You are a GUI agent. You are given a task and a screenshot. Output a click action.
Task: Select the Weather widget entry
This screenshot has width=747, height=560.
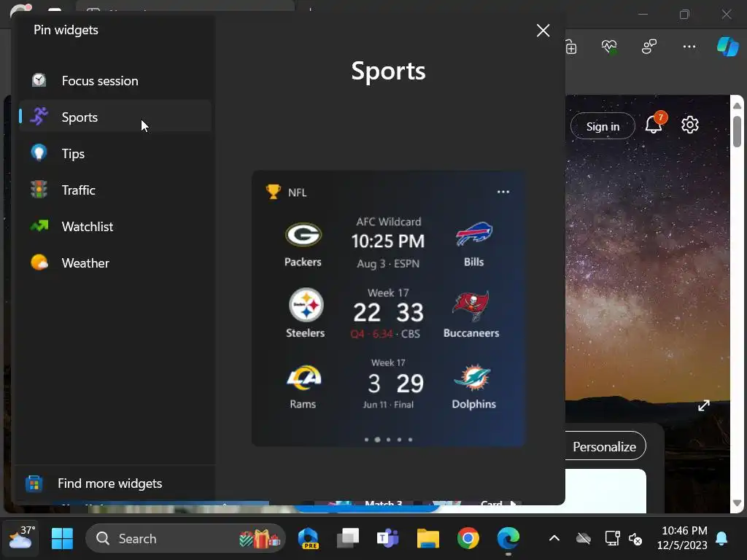115,262
